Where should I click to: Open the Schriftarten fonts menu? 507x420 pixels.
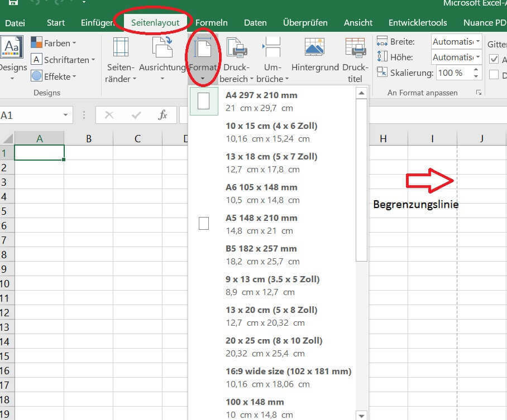63,60
